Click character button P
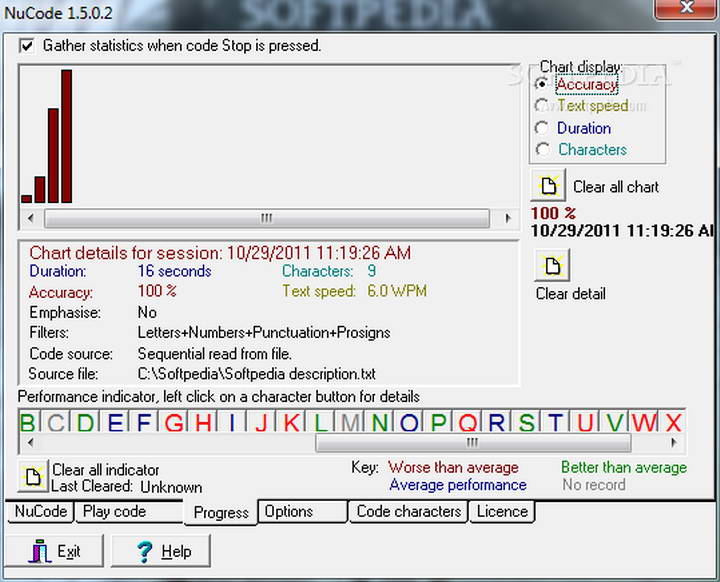 439,421
